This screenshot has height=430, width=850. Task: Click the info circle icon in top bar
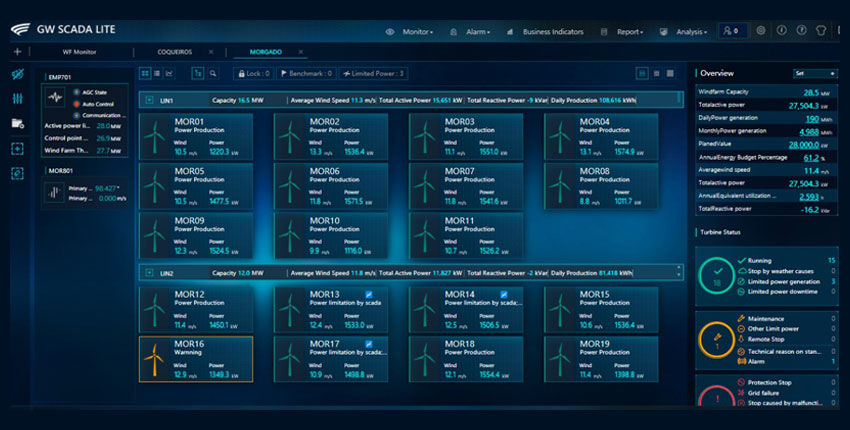[x=781, y=31]
